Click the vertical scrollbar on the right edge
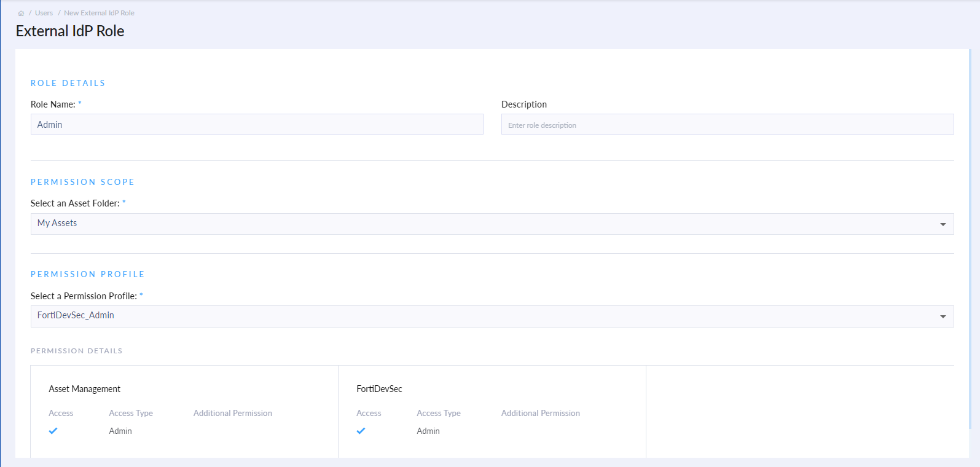This screenshot has width=980, height=467. coord(970,240)
